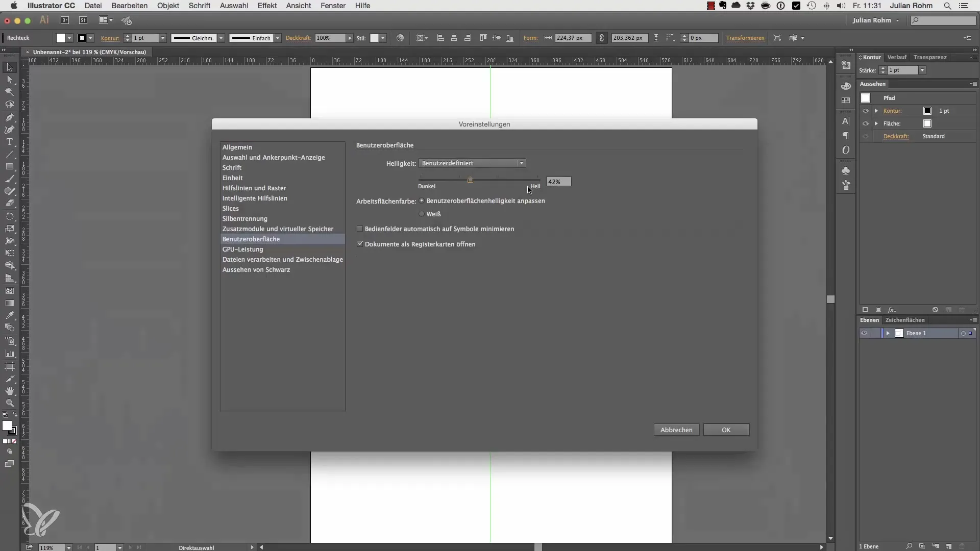
Task: Switch to the Transparenz panel tab
Action: tap(930, 57)
